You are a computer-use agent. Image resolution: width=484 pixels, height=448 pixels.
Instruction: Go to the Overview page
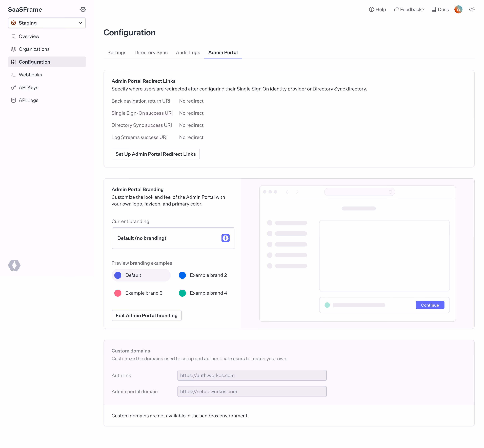click(47, 36)
